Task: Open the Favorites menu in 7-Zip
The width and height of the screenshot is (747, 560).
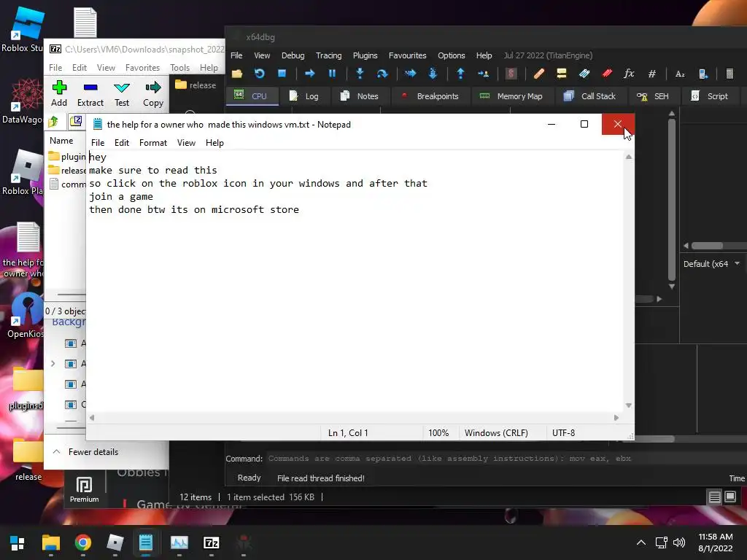Action: (142, 68)
